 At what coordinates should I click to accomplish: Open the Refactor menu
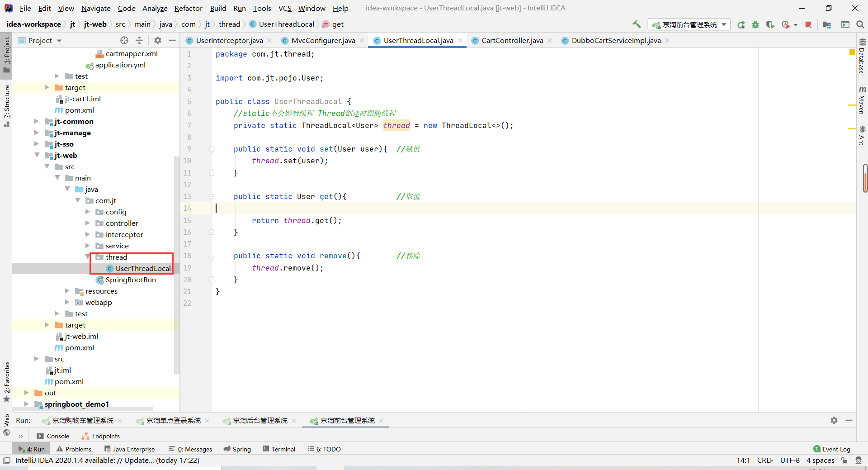coord(188,8)
